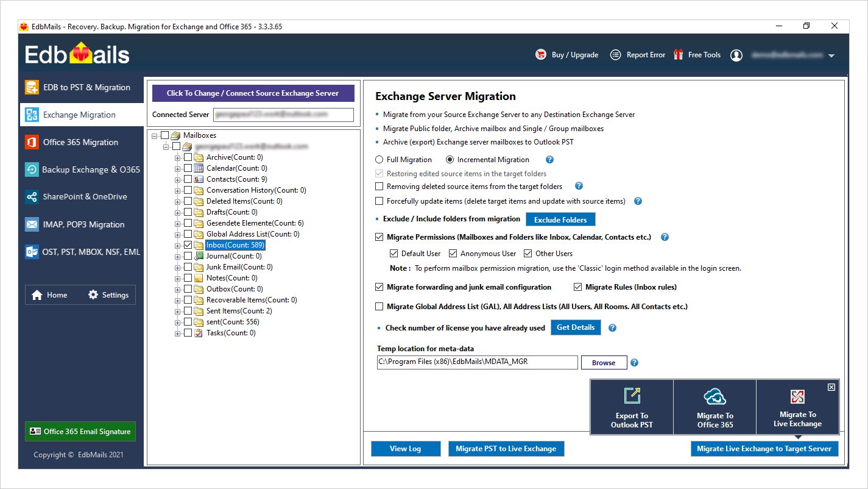Click the Exchange Migration sidebar icon
Image resolution: width=868 pixels, height=489 pixels.
(32, 115)
